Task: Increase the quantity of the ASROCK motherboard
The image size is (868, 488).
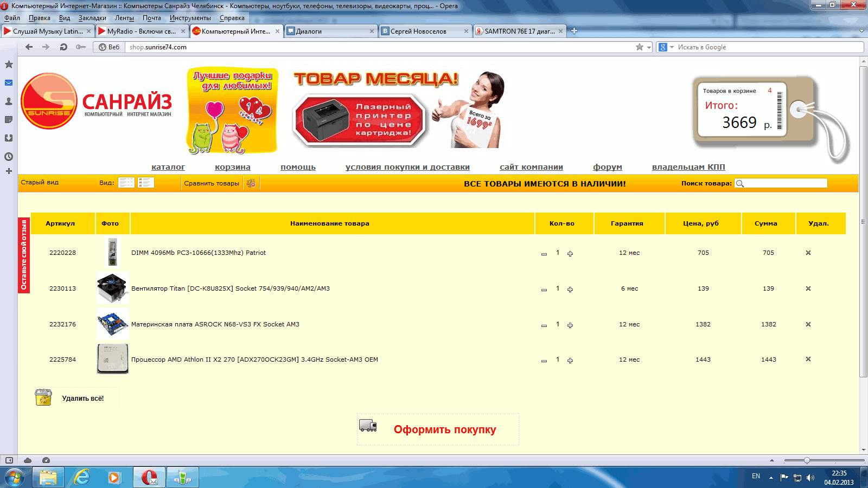Action: tap(570, 325)
